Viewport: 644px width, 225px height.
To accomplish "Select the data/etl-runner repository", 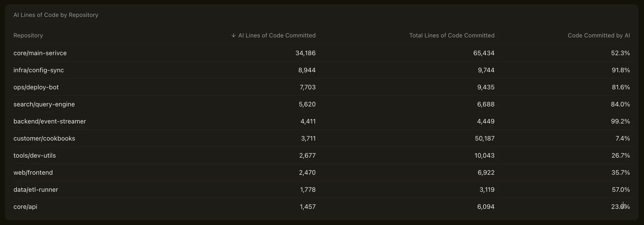I will coord(36,190).
